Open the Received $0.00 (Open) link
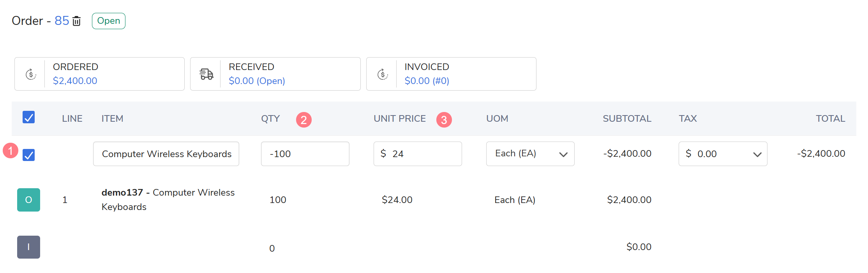The width and height of the screenshot is (868, 273). click(257, 81)
